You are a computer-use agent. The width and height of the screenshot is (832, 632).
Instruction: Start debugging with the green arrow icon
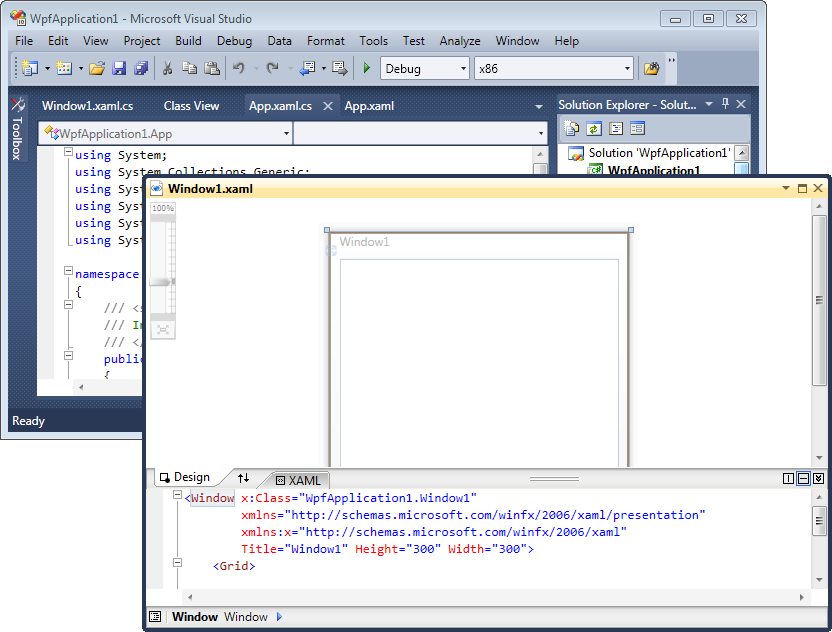click(x=366, y=69)
